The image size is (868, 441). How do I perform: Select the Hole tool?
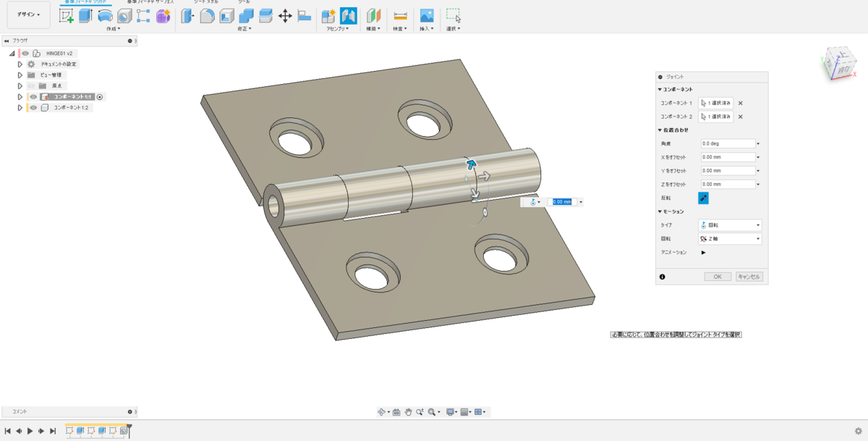124,16
